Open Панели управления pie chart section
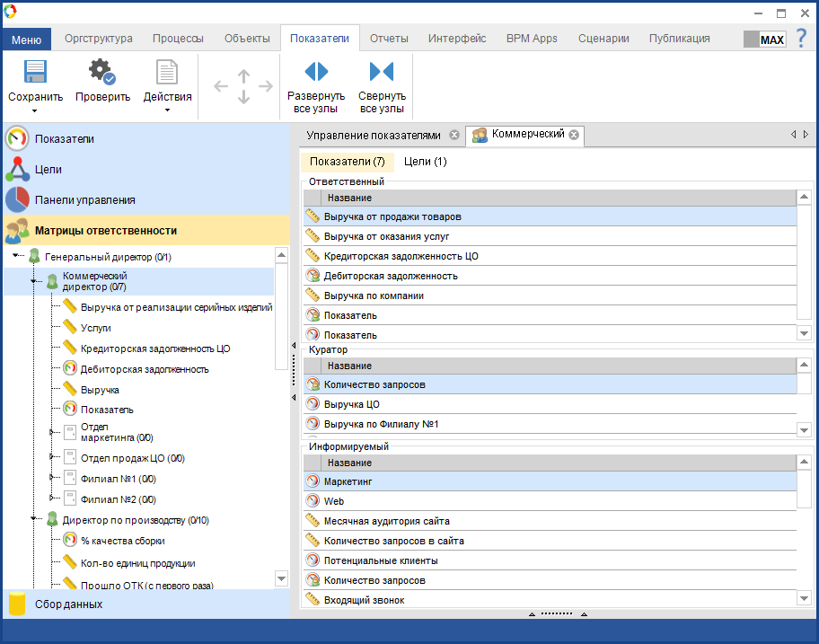819x644 pixels. [x=84, y=199]
